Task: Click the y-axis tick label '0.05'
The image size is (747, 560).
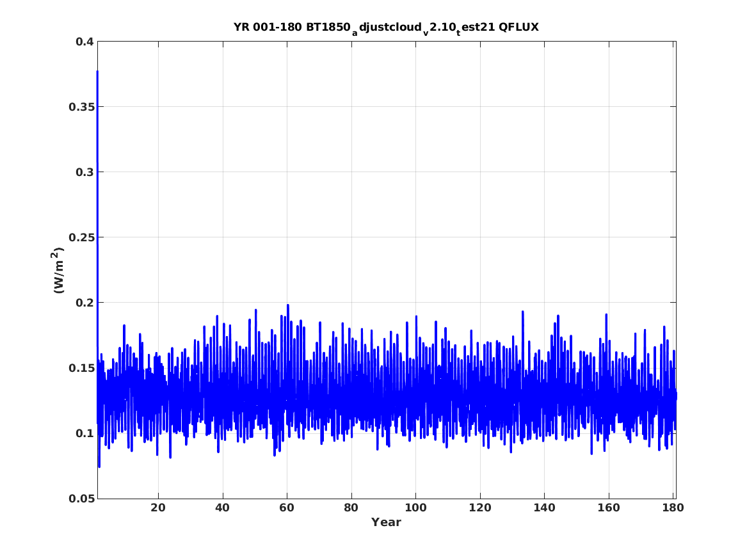Action: coord(81,499)
